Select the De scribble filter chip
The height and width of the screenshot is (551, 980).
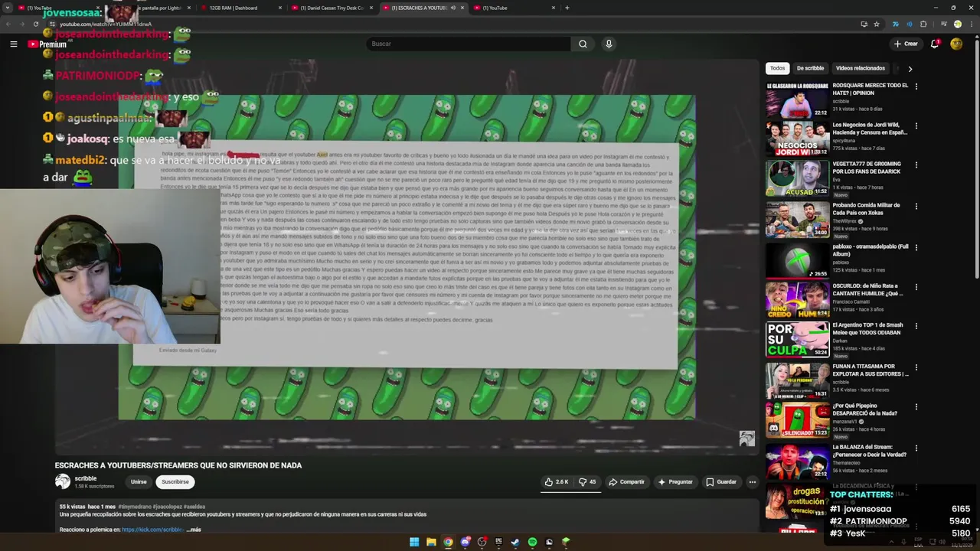(x=810, y=68)
